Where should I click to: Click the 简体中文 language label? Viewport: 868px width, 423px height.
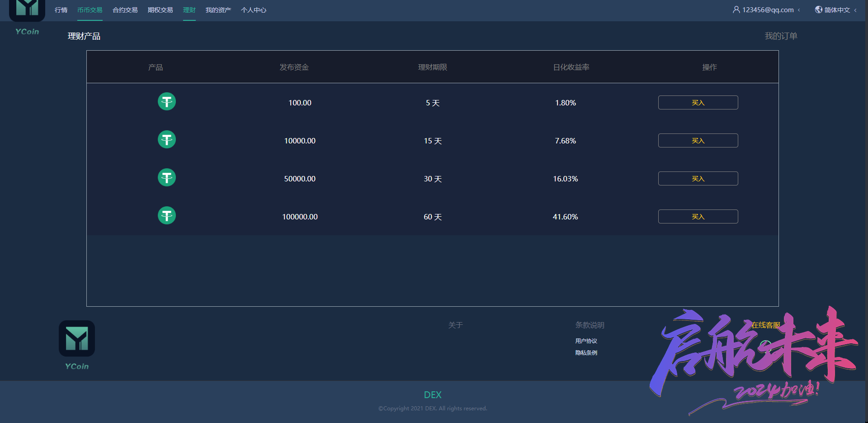coord(837,10)
